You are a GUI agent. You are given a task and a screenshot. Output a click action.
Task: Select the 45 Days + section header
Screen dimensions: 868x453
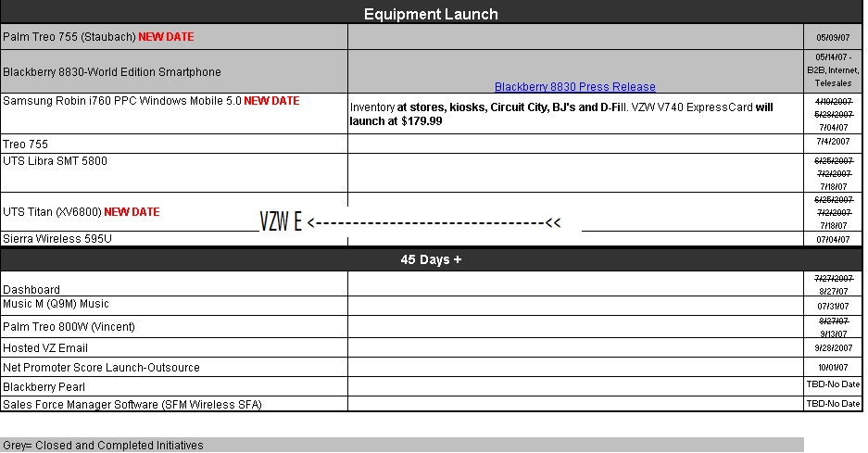click(432, 259)
